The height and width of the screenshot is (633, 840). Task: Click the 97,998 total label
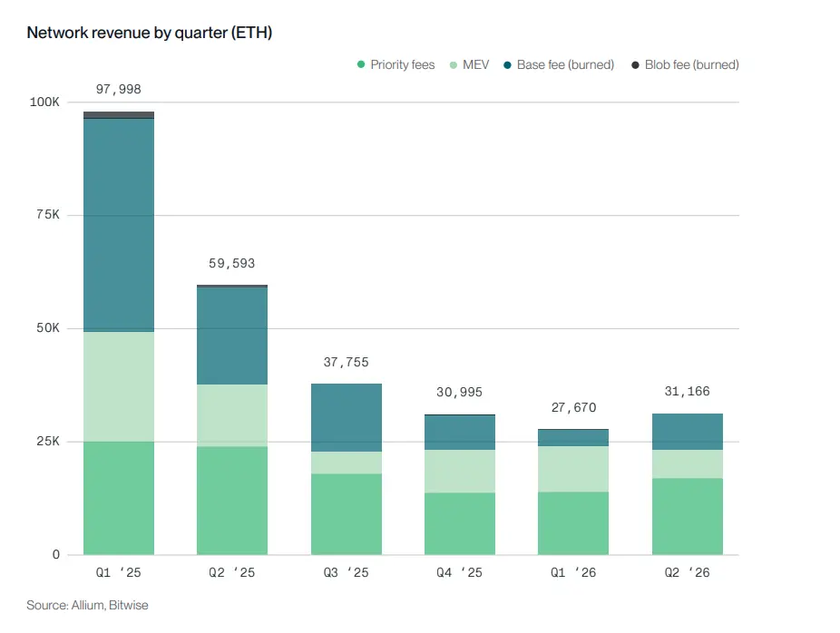coord(119,89)
